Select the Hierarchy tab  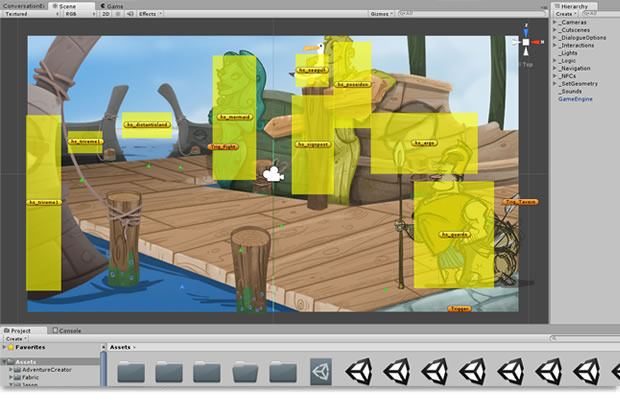574,6
